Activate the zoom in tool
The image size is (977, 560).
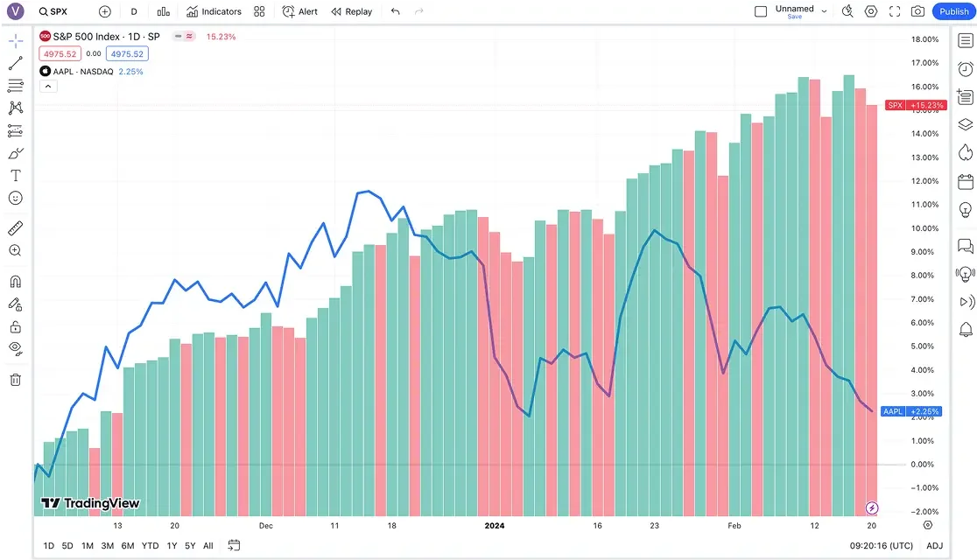[x=16, y=250]
